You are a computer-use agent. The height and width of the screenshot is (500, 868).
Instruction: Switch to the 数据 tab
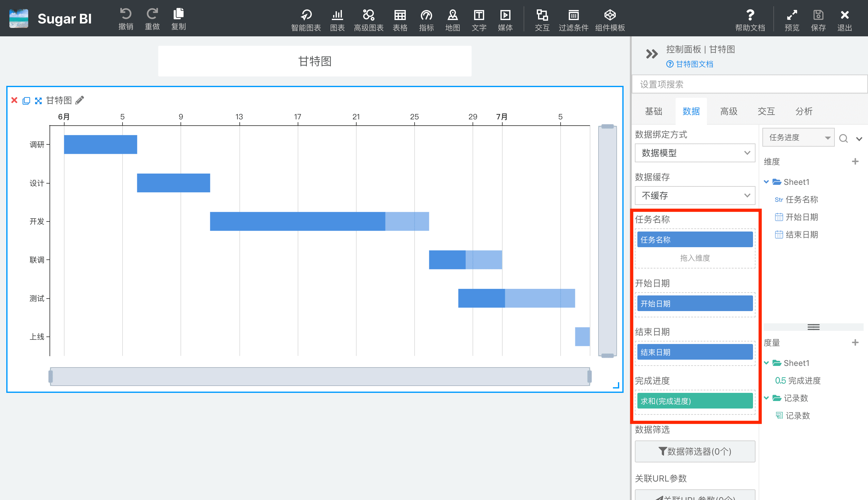(691, 111)
